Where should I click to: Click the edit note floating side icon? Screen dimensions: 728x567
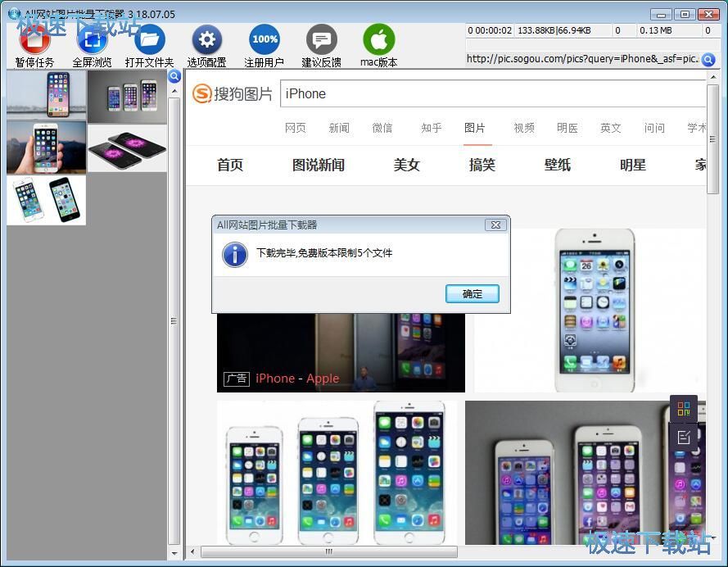click(684, 437)
